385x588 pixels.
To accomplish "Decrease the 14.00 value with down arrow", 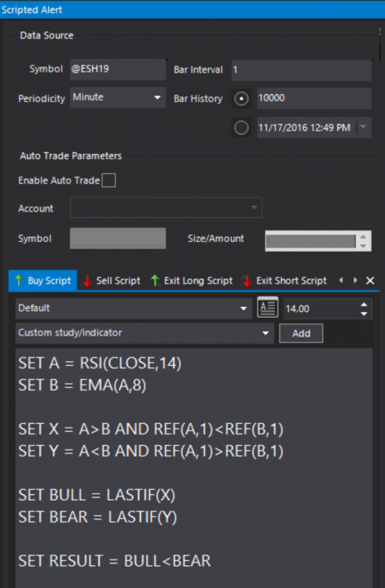I will click(364, 314).
